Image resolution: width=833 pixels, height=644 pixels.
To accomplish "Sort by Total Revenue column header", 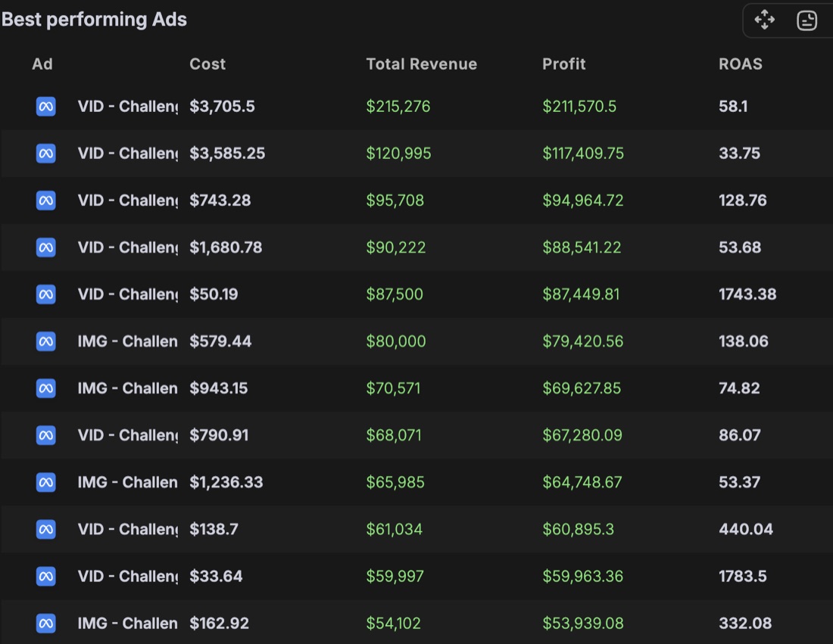I will [x=421, y=64].
